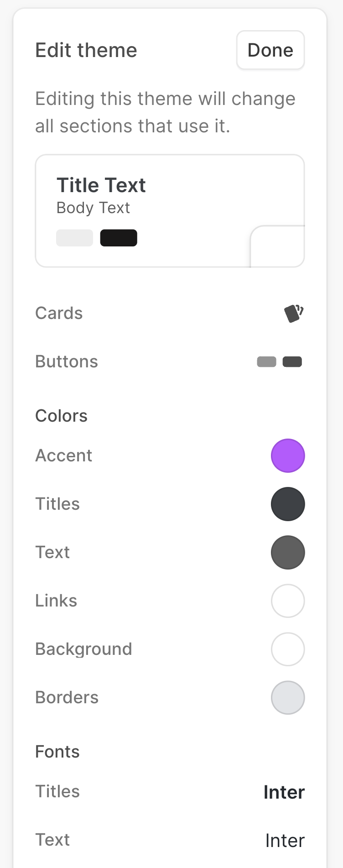343x868 pixels.
Task: Open the Text font Inter selector
Action: click(x=285, y=841)
